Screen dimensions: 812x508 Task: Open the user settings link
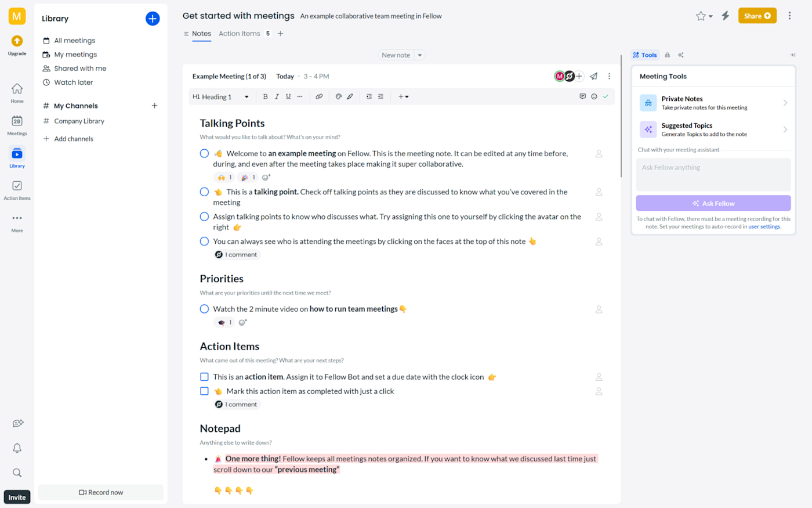pos(764,227)
